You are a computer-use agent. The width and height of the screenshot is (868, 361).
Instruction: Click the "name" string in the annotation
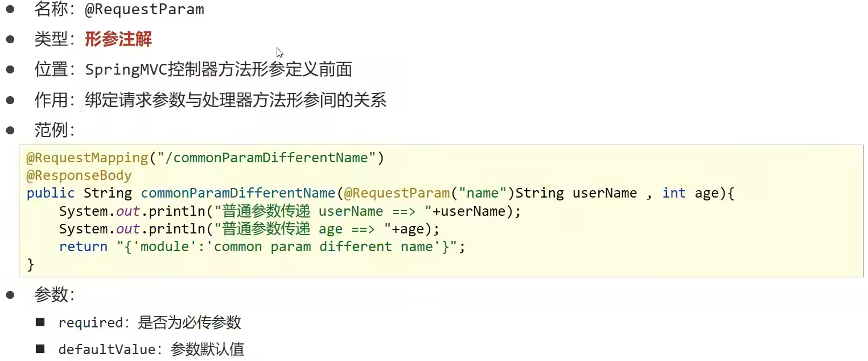pos(482,193)
